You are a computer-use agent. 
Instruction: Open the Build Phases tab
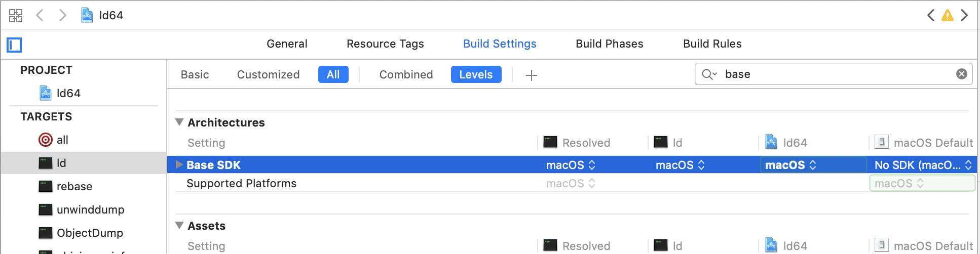(x=609, y=44)
